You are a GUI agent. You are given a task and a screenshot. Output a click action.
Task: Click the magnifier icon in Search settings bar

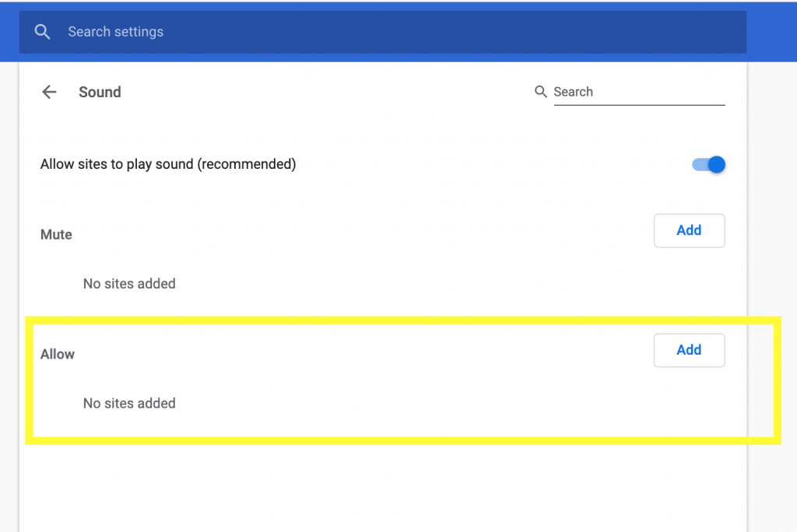(42, 32)
